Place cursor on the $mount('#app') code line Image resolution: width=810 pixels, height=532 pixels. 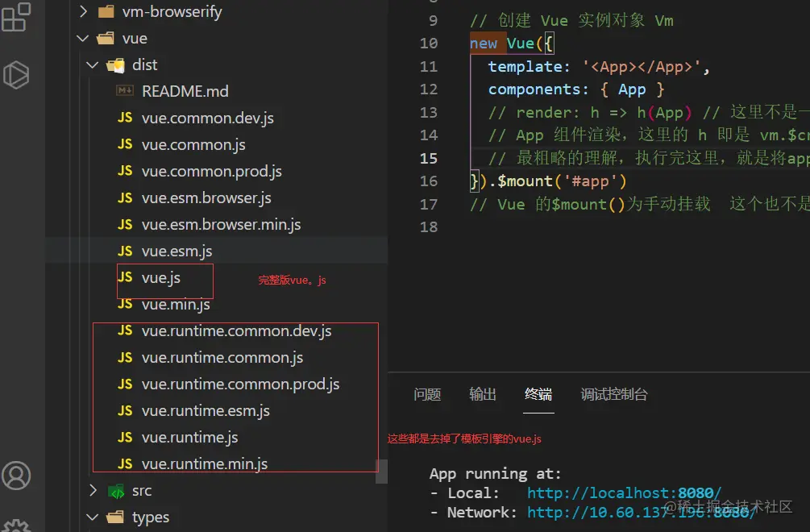click(547, 181)
